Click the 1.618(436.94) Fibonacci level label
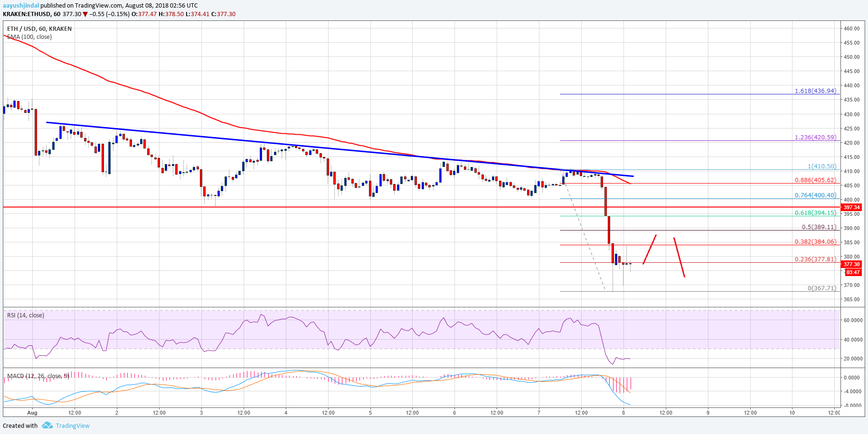Screen dimensions: 868x434 (815, 91)
